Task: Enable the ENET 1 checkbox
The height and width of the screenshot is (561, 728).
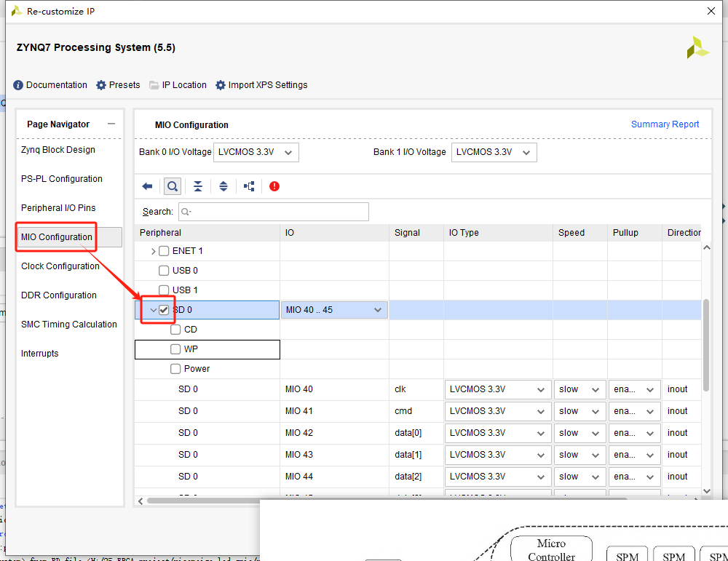Action: (164, 251)
